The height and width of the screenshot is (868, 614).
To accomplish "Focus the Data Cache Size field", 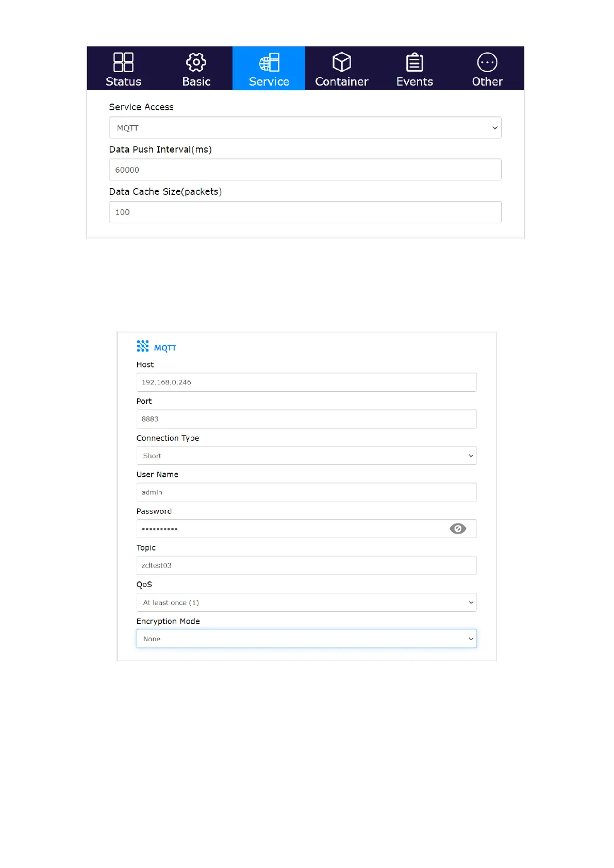I will point(305,212).
